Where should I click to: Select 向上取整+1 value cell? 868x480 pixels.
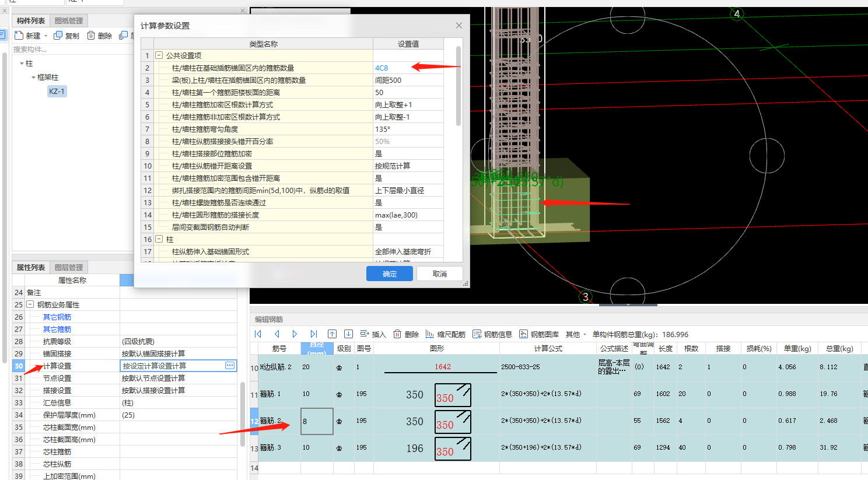click(x=408, y=104)
